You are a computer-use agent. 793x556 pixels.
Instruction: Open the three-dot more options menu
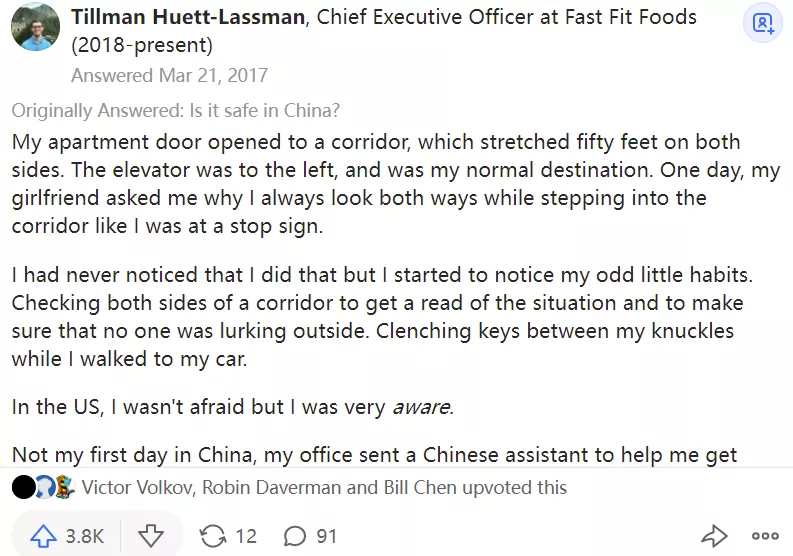(x=765, y=536)
